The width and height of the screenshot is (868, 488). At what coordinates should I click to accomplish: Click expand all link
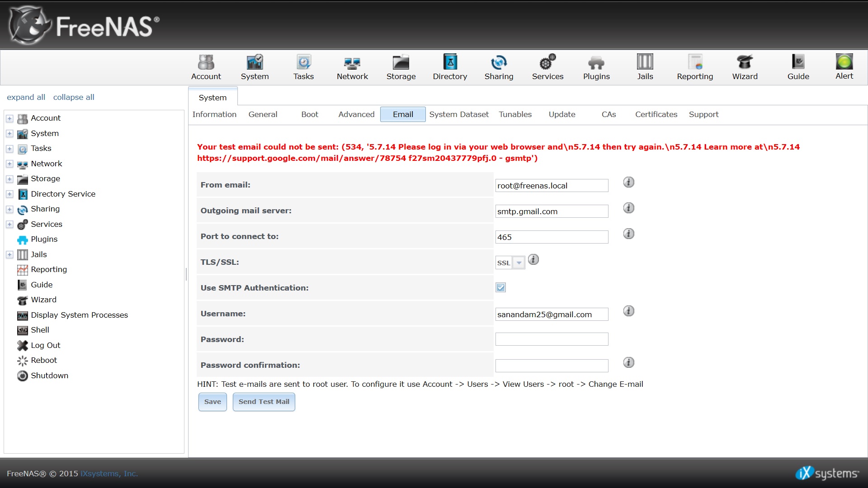tap(26, 97)
